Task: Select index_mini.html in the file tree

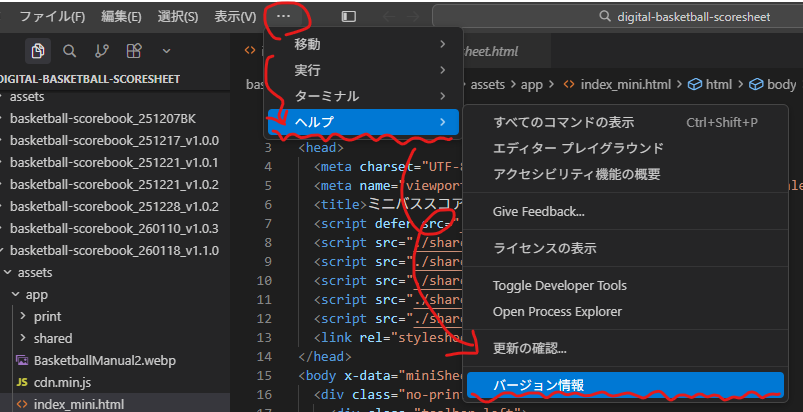Action: click(x=115, y=404)
